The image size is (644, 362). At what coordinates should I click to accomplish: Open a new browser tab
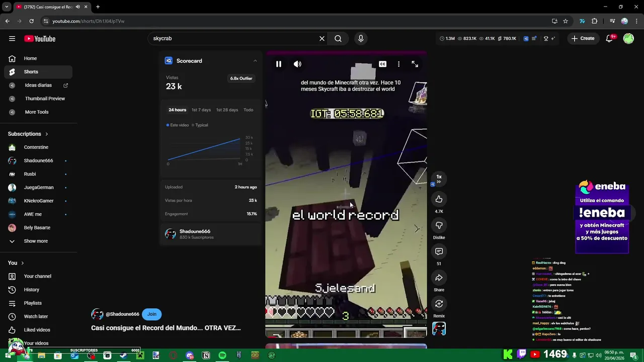click(x=98, y=7)
